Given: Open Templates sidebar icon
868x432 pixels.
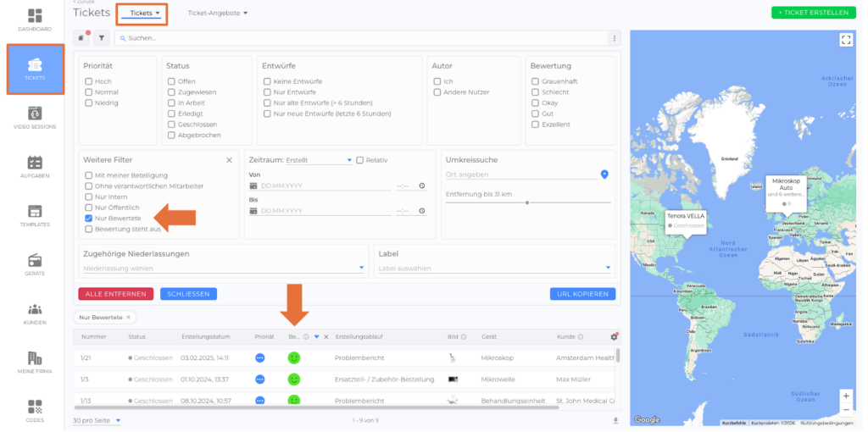Looking at the screenshot, I should pos(35,215).
